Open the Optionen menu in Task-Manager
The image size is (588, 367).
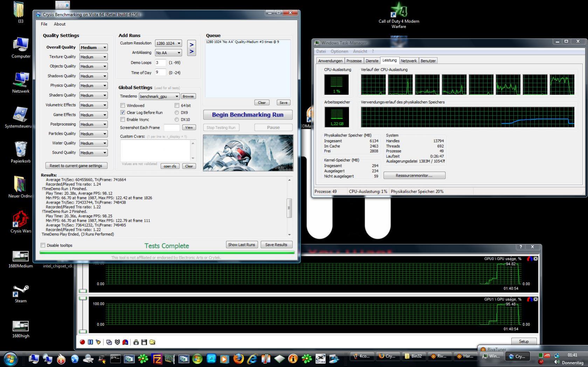pyautogui.click(x=339, y=51)
